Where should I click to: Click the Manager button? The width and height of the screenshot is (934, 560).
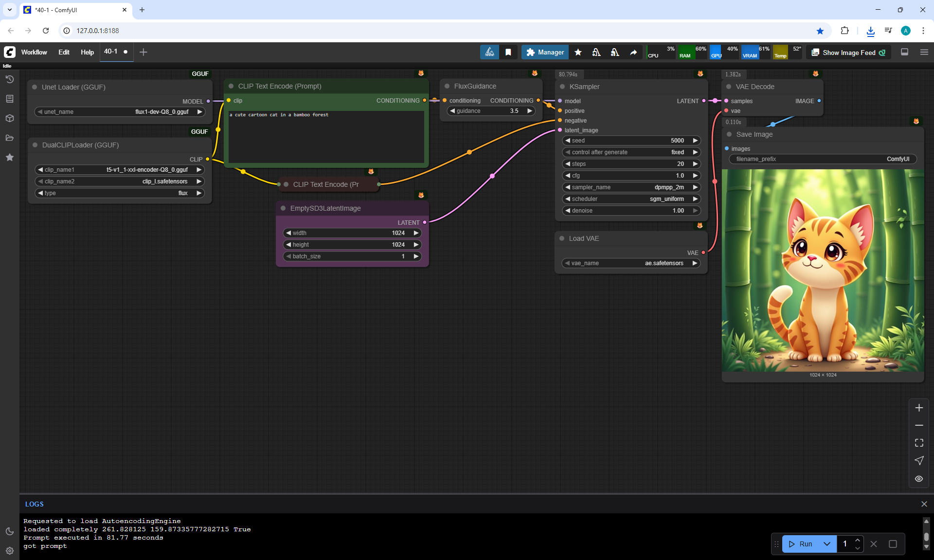545,52
